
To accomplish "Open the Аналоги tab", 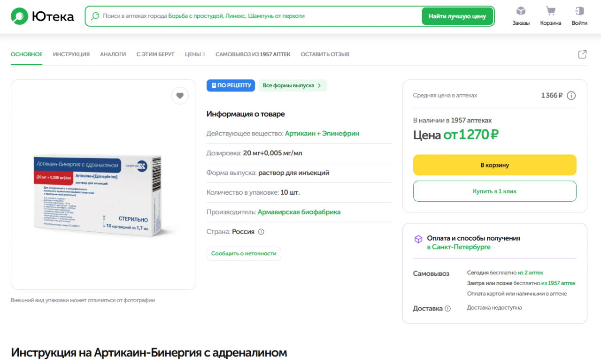I will point(113,54).
